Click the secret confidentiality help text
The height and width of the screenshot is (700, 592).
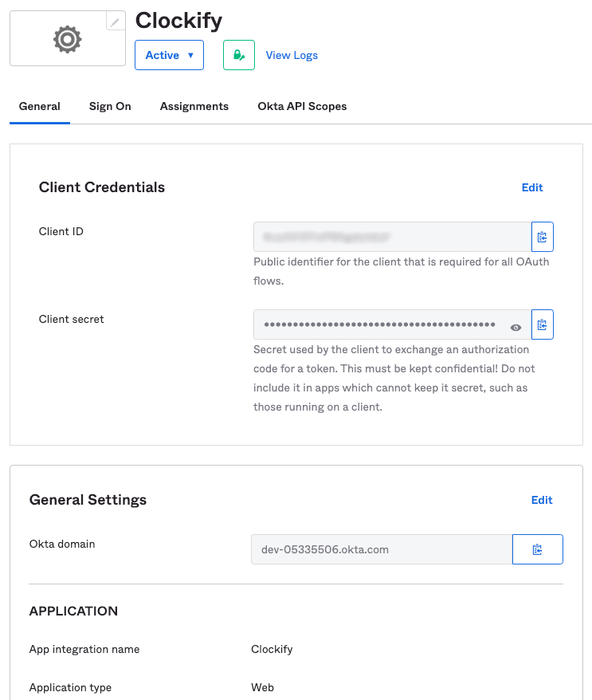(x=394, y=378)
